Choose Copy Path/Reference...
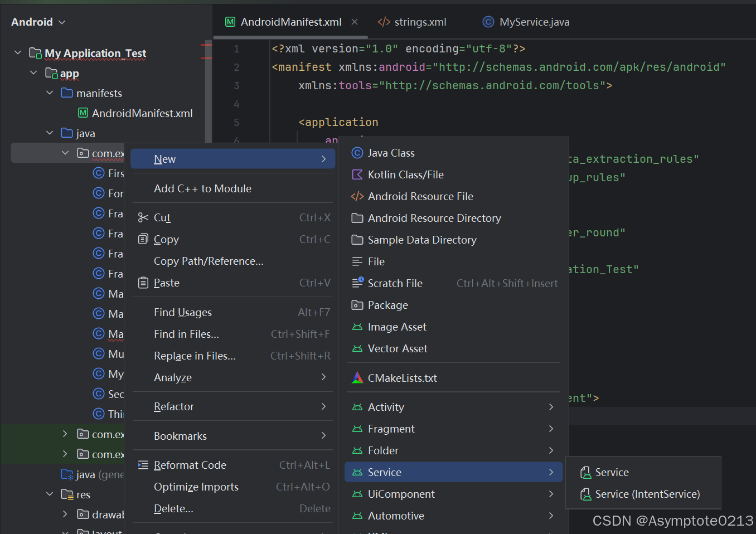756x534 pixels. (232, 261)
